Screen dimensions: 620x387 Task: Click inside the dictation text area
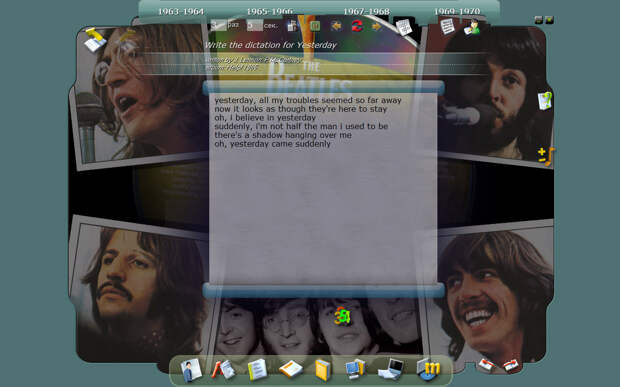tap(323, 189)
